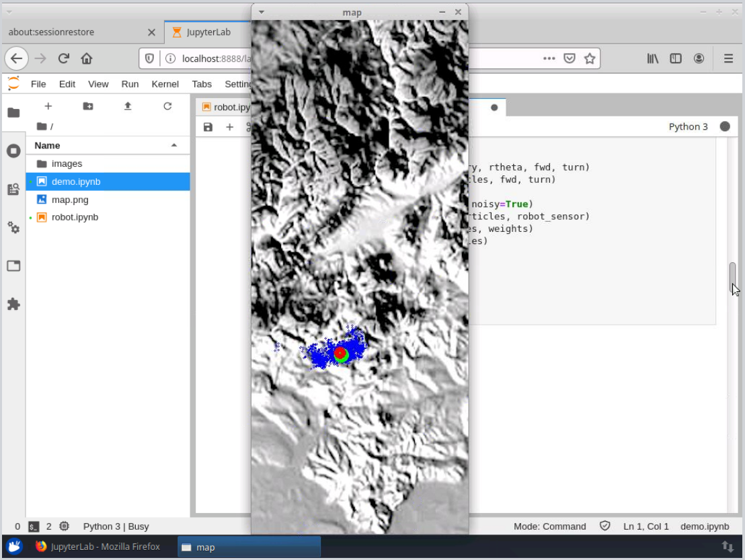Image resolution: width=745 pixels, height=560 pixels.
Task: Save the notebook with the disk icon
Action: tap(208, 127)
